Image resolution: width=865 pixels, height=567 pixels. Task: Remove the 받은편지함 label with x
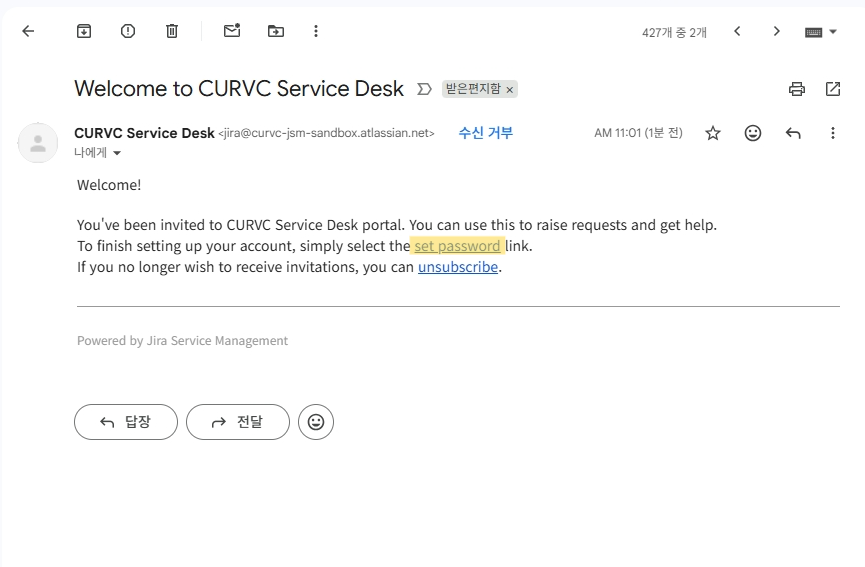click(x=510, y=90)
